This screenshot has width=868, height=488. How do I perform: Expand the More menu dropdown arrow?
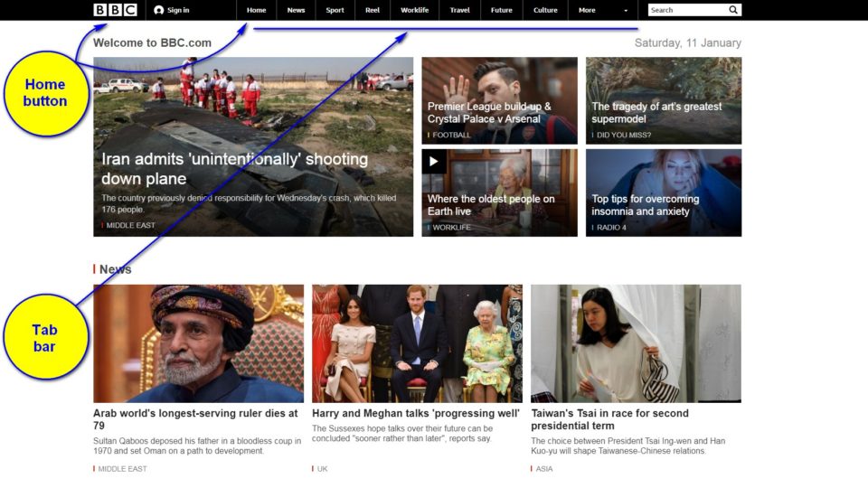click(x=626, y=11)
